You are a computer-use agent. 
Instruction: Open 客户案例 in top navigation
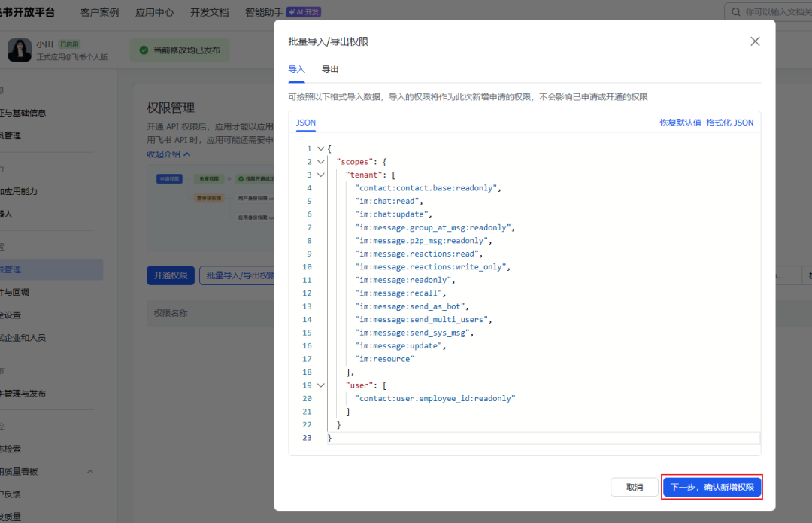point(99,12)
